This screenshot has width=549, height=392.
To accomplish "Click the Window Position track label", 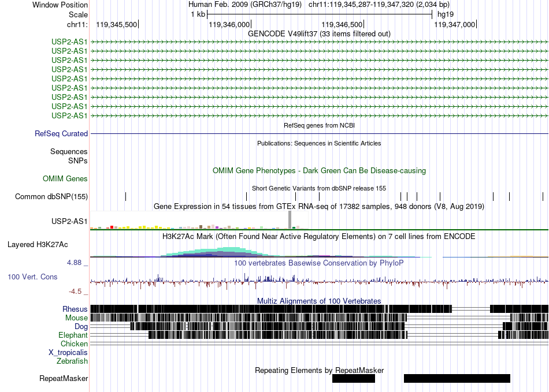I will pos(60,5).
